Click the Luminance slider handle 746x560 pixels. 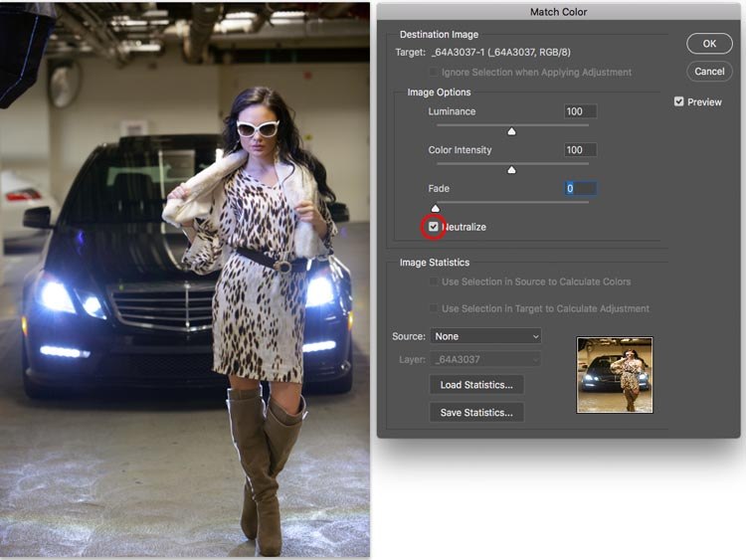pyautogui.click(x=512, y=131)
